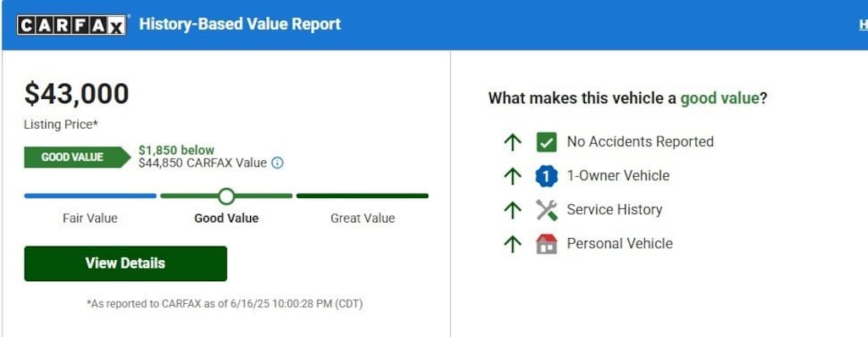This screenshot has height=337, width=868.
Task: Open the CARFAX Value info icon
Action: coord(277,163)
